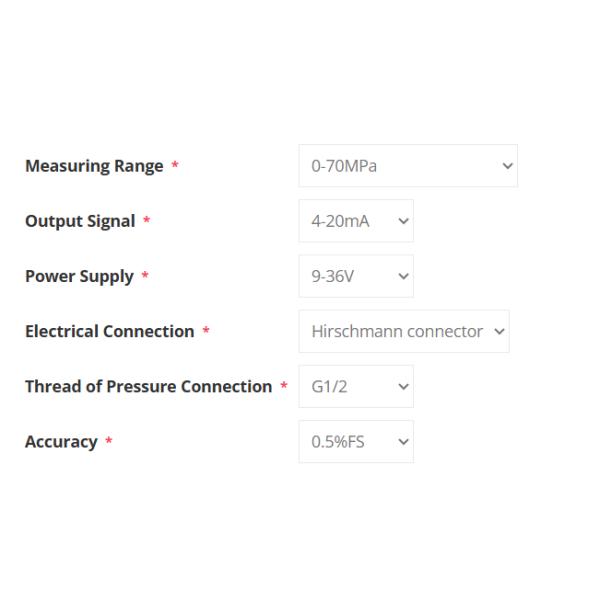Click the red asterisk next to Electrical Connection
Screen dimensions: 600x600
206,332
